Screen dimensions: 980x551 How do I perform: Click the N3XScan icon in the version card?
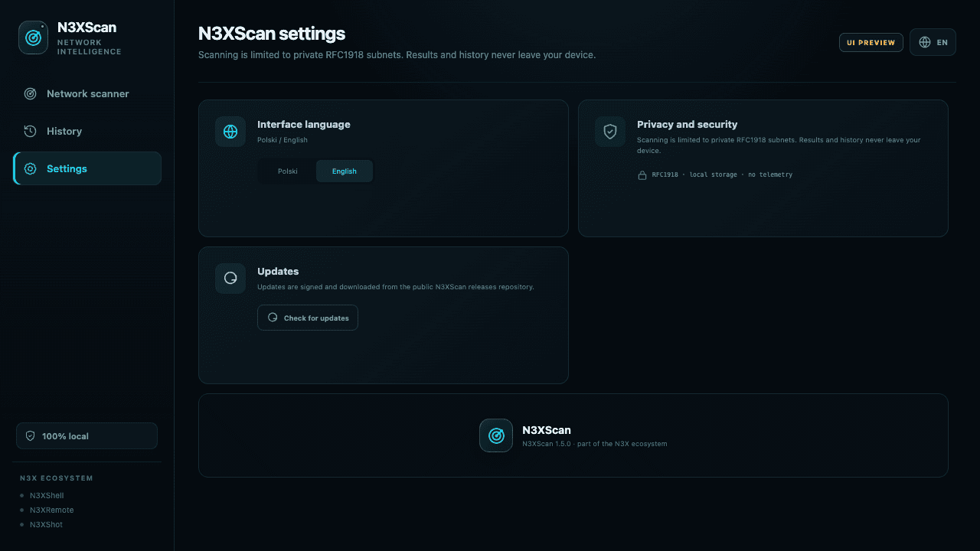tap(496, 435)
